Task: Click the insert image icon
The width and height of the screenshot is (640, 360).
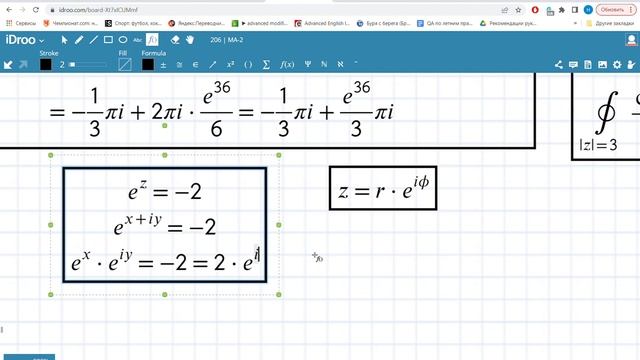Action: [602, 64]
